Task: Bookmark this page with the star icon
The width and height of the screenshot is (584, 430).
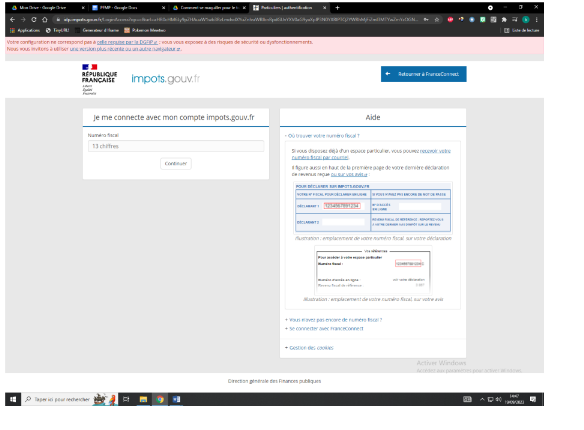Action: click(x=437, y=20)
